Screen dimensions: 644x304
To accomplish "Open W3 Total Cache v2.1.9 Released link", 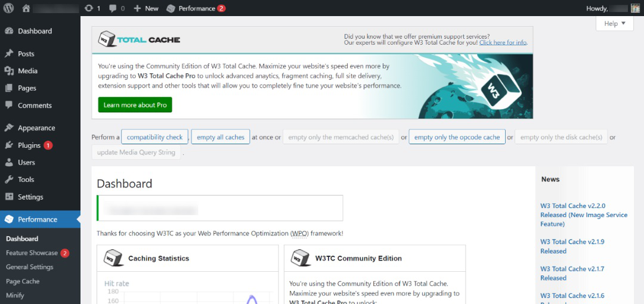I will coord(572,246).
